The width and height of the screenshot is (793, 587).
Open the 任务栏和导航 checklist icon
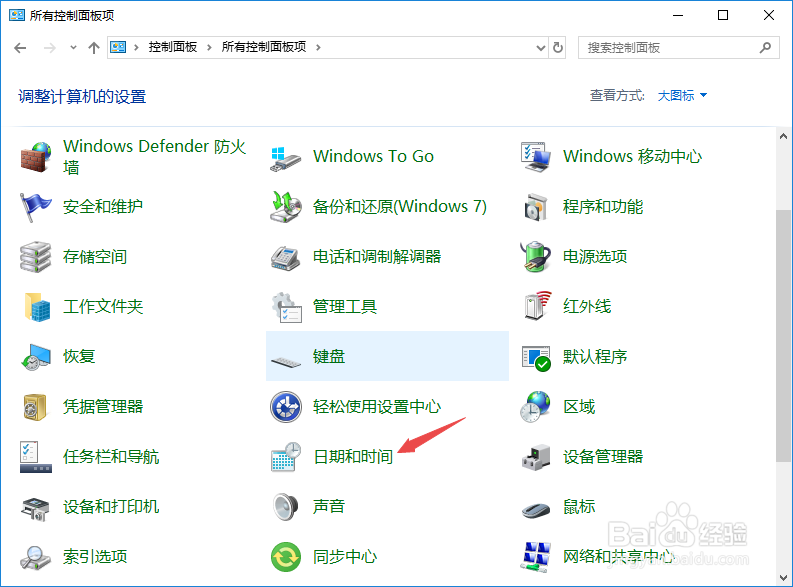[36, 457]
